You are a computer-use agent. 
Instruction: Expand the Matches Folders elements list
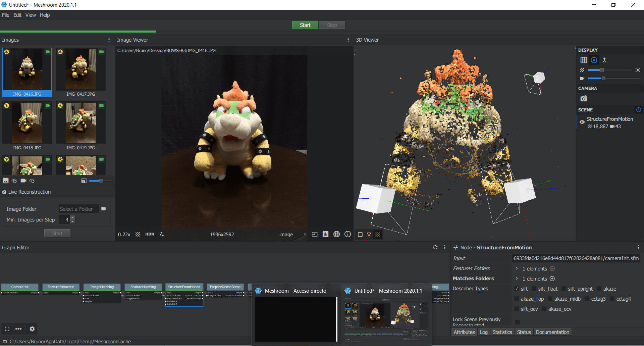coord(517,279)
